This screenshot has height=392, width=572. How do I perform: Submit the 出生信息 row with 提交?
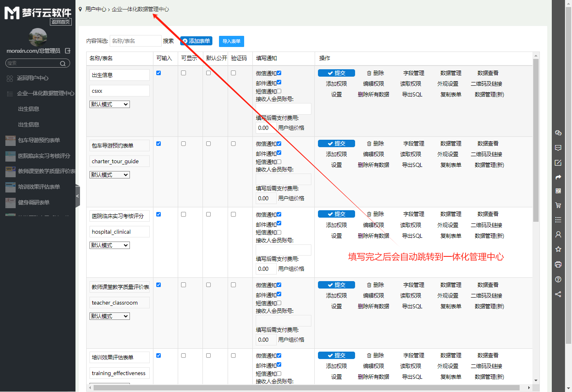pos(337,73)
